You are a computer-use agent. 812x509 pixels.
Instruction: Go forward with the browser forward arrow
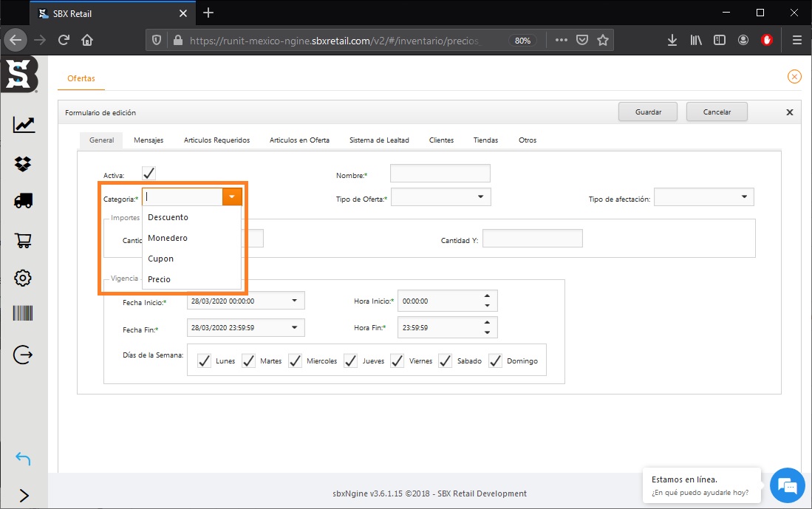pyautogui.click(x=40, y=40)
